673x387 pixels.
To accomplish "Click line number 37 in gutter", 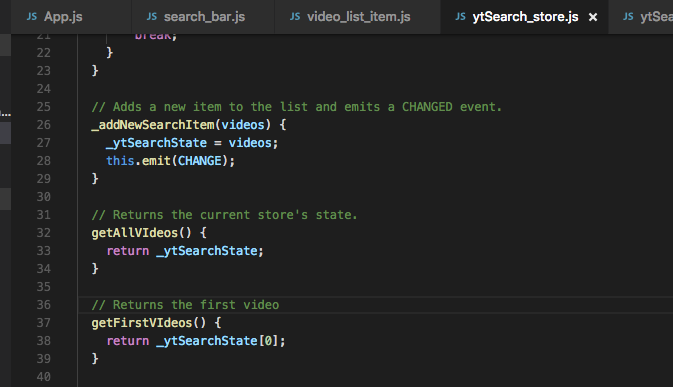I will pyautogui.click(x=44, y=323).
